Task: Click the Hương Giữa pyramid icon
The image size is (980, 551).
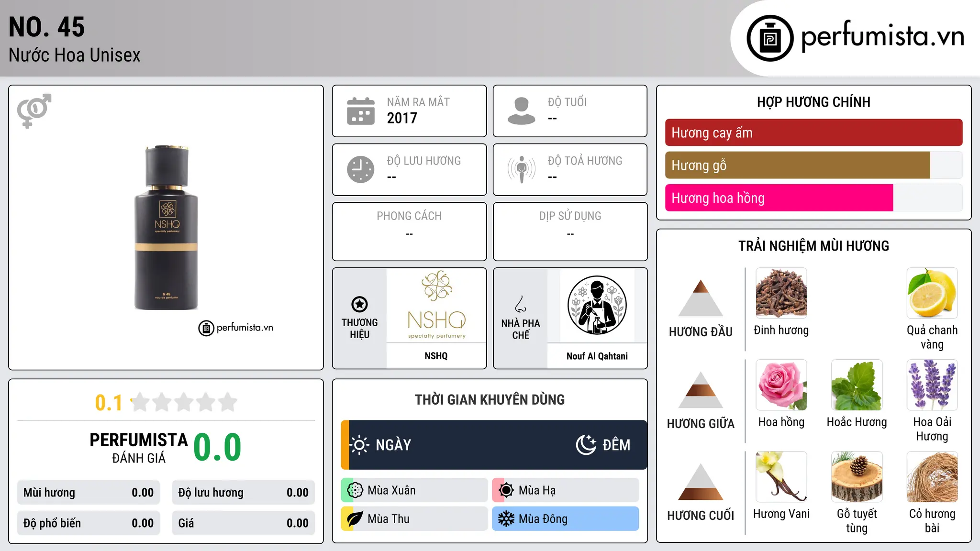Action: tap(701, 390)
